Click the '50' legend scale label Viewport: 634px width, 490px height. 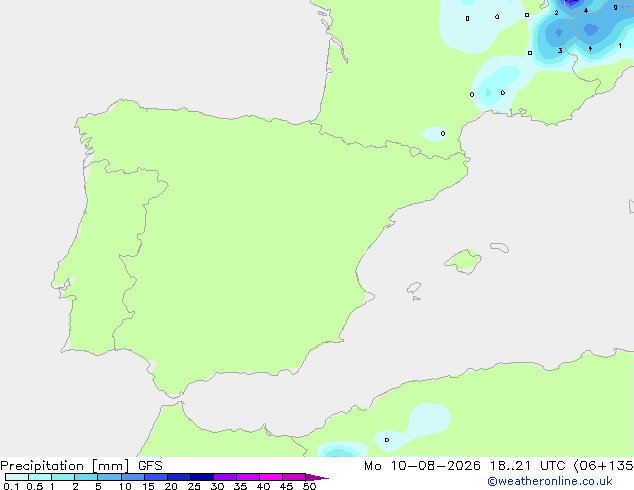click(x=309, y=486)
